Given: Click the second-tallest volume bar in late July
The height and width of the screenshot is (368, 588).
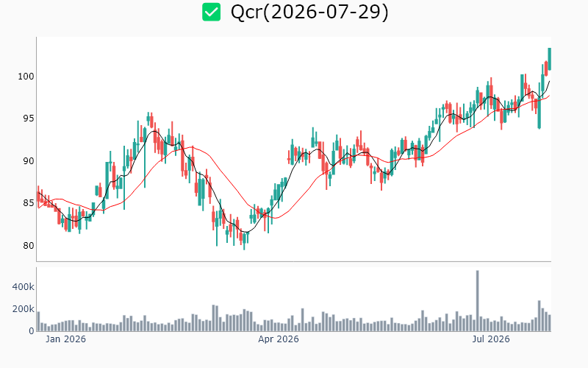Looking at the screenshot, I should (x=539, y=316).
